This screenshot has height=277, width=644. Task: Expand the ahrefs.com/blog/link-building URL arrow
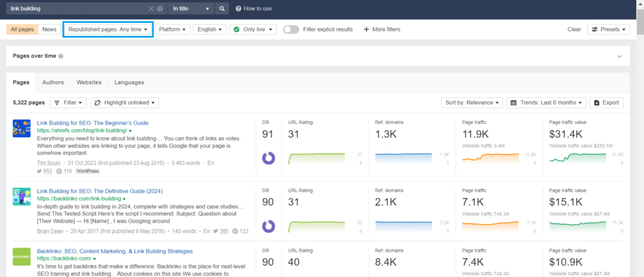point(130,131)
